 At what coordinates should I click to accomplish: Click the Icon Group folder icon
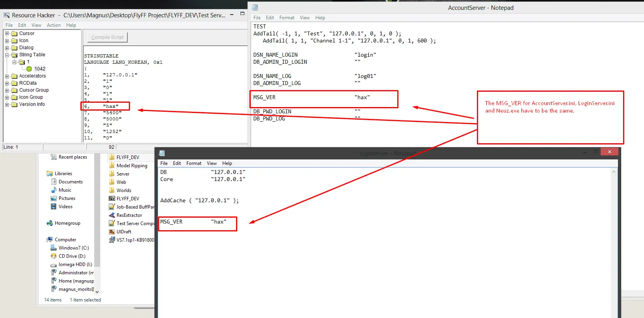click(x=15, y=97)
